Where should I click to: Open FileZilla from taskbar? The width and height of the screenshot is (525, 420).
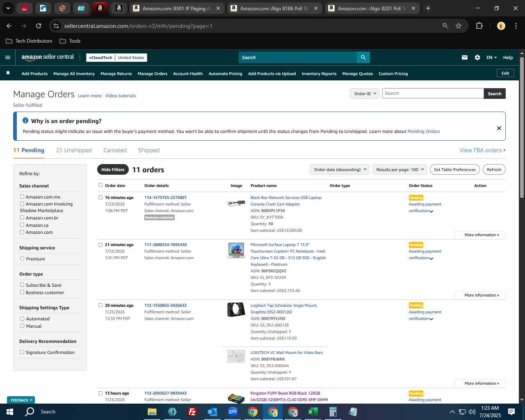(192, 411)
